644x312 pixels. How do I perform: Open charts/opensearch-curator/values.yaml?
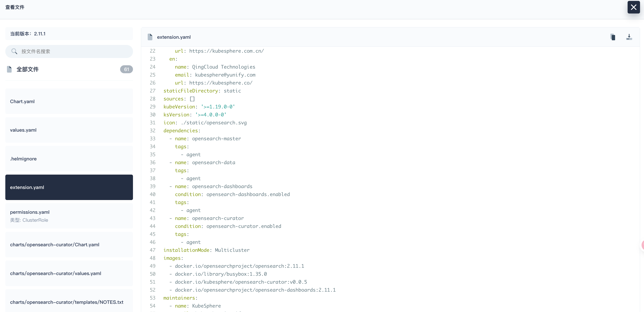pyautogui.click(x=69, y=273)
